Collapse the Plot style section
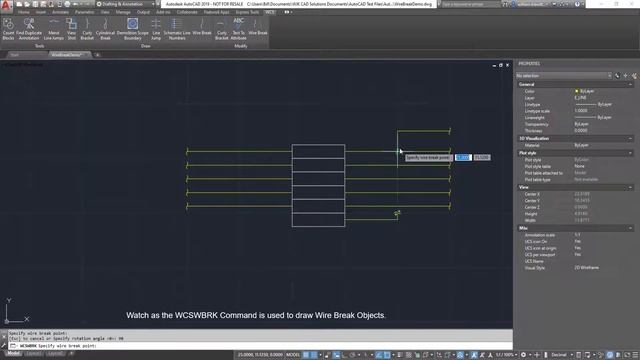 point(630,153)
